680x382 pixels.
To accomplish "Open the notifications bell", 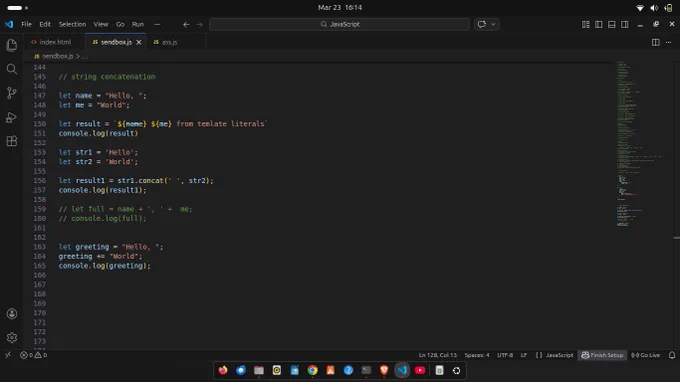I will (672, 355).
